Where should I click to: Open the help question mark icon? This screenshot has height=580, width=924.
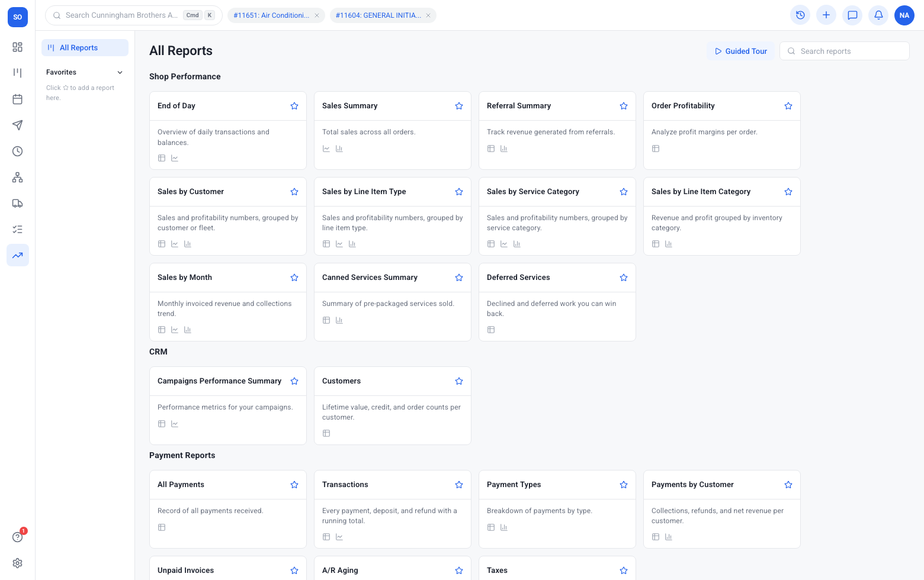point(18,537)
